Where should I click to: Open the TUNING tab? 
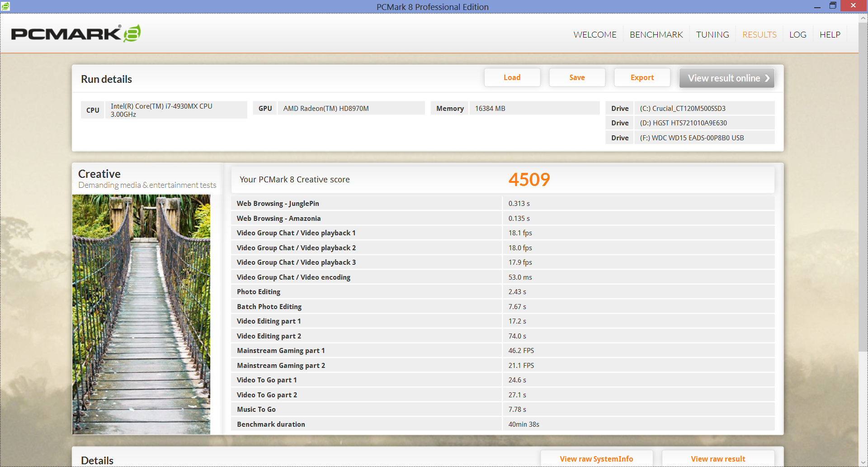712,35
